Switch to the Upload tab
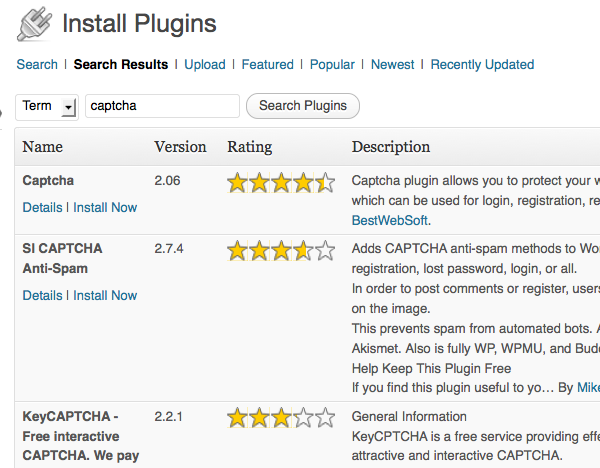Image resolution: width=600 pixels, height=468 pixels. [x=205, y=64]
